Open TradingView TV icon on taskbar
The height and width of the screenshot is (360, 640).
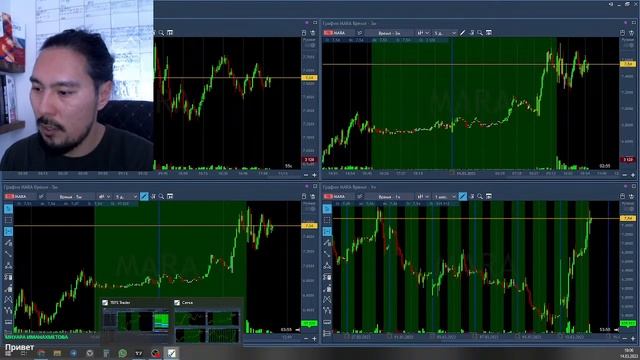[x=139, y=353]
